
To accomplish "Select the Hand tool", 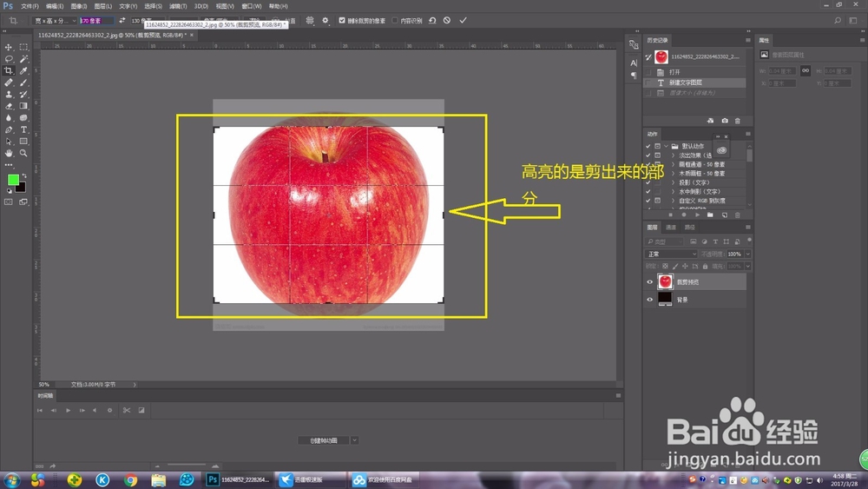I will coord(9,153).
